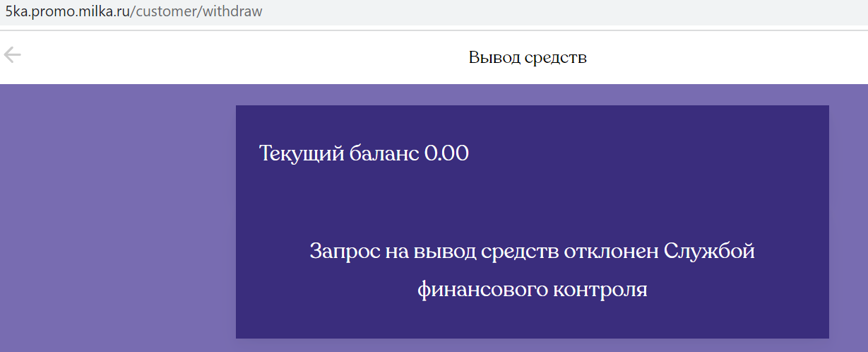Click the withdrawal rejection message
Viewport: 868px width, 352px height.
point(532,270)
